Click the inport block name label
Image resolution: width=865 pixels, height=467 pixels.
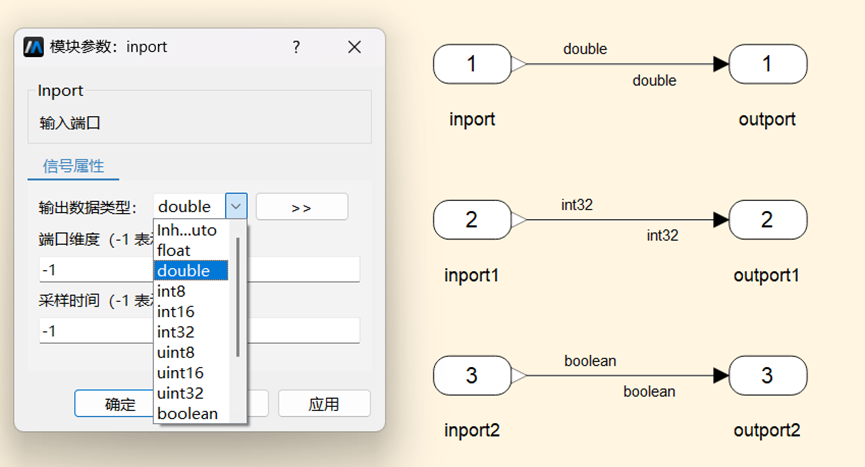(x=472, y=120)
